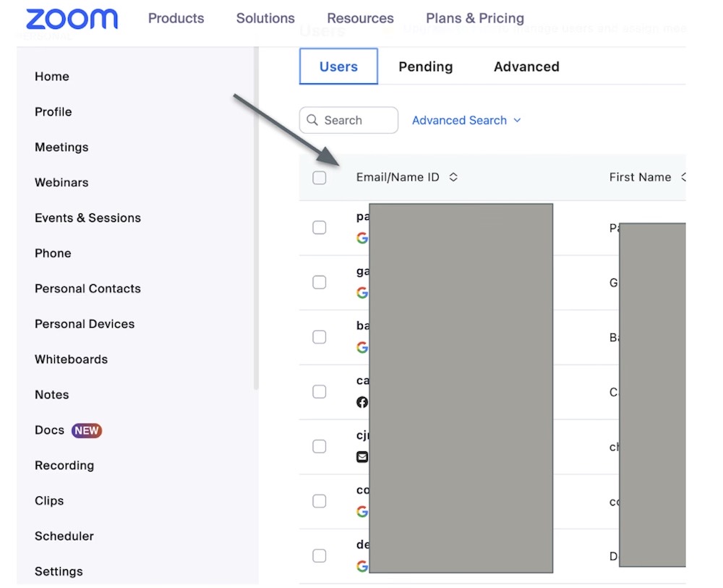Go to the Profile page
Screen dimensions: 723x588
coord(53,112)
